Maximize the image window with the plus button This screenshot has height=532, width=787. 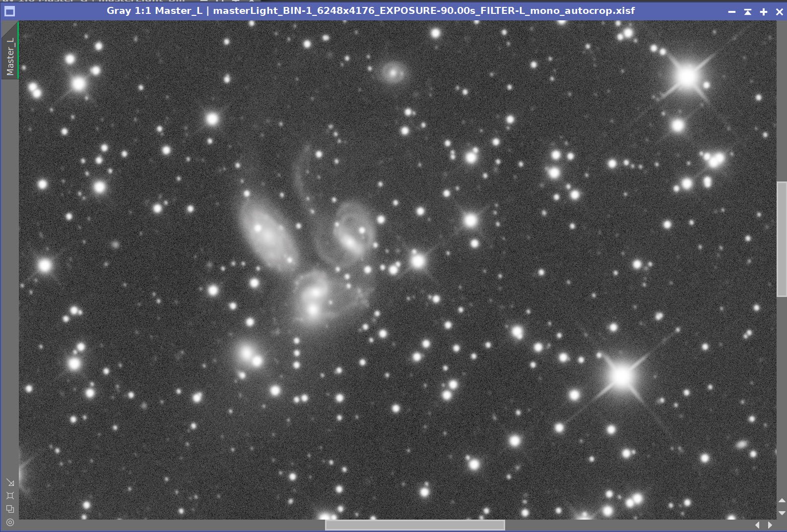[x=764, y=11]
